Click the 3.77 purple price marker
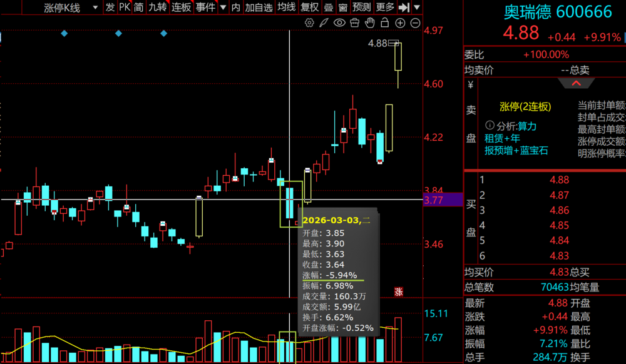The image size is (626, 364). coord(433,200)
